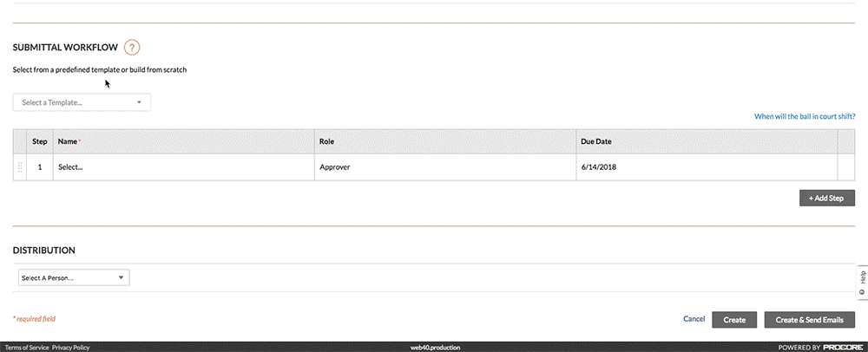
Task: Click the Create button
Action: coord(734,320)
